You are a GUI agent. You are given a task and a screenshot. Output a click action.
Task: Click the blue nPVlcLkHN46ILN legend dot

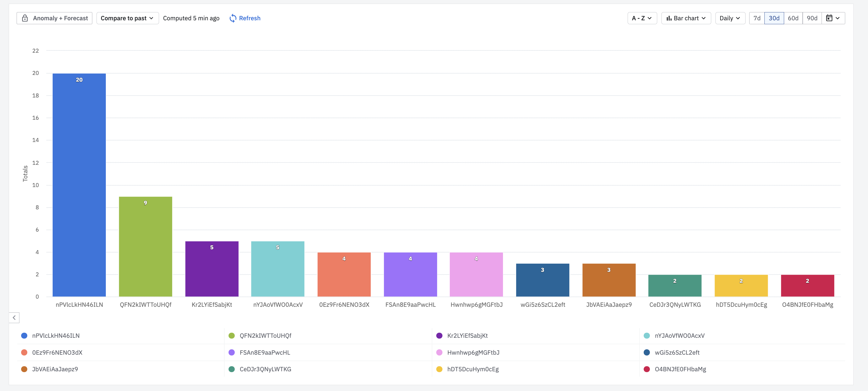pos(24,336)
